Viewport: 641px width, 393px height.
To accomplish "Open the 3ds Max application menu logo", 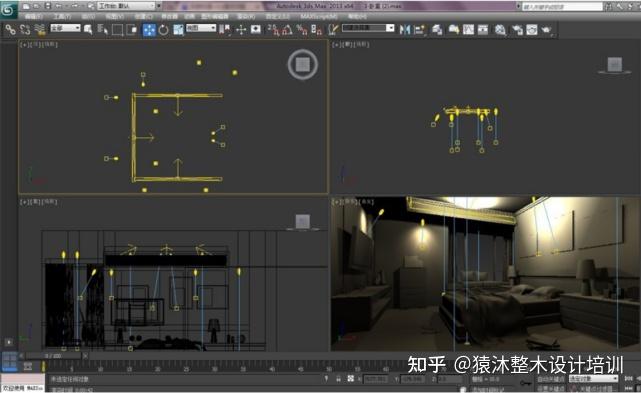I will click(x=8, y=9).
